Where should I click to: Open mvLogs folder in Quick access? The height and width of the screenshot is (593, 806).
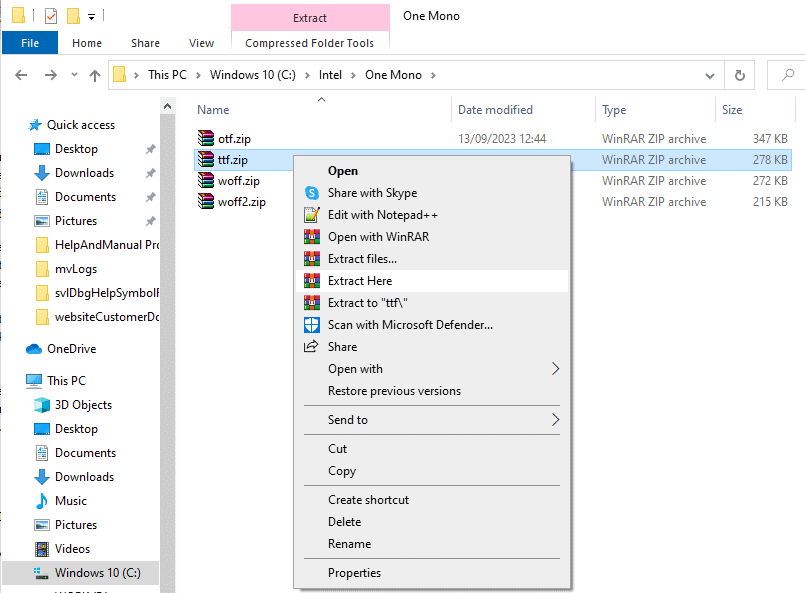pos(76,269)
